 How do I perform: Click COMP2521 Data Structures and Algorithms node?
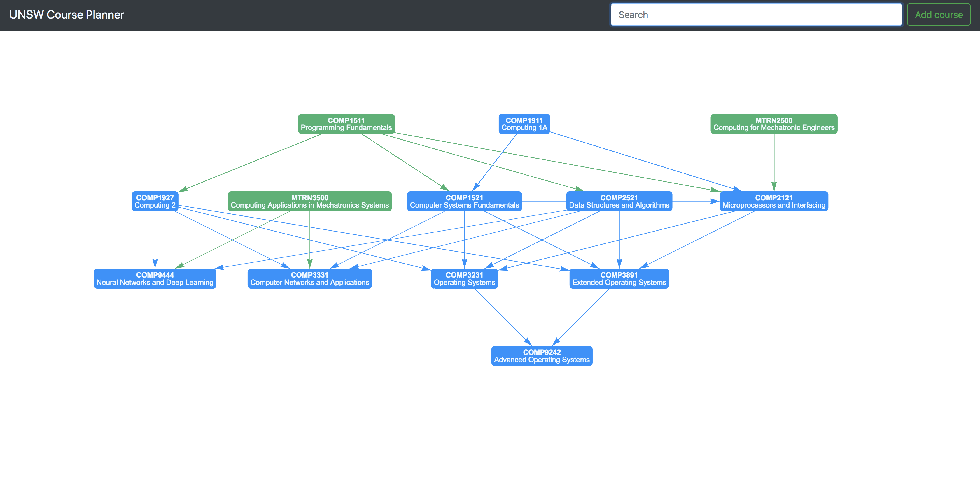(x=619, y=201)
